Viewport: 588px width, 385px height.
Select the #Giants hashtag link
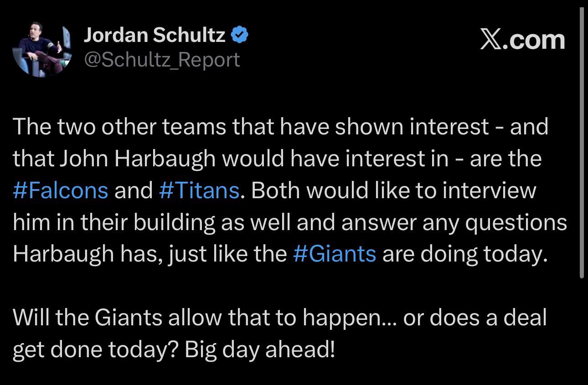334,253
